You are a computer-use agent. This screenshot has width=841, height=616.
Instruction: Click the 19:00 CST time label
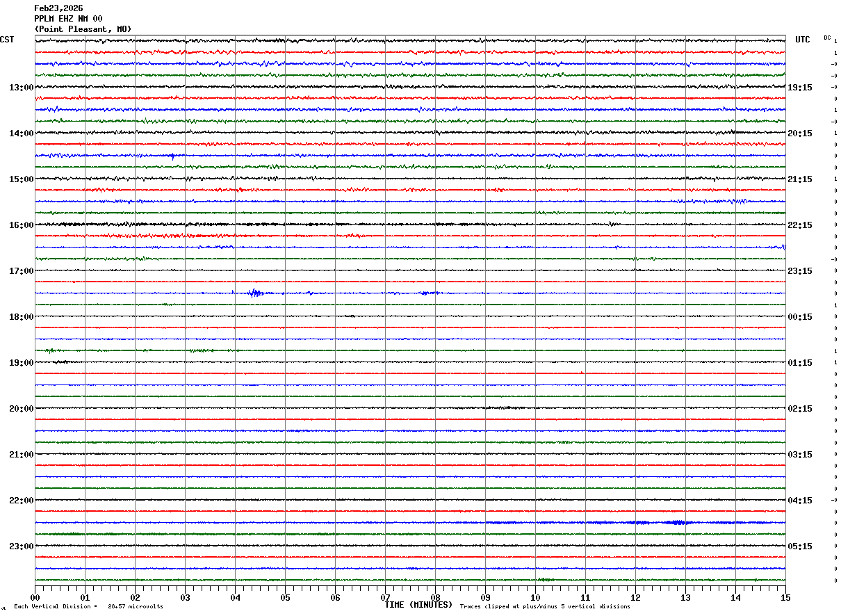coord(21,363)
